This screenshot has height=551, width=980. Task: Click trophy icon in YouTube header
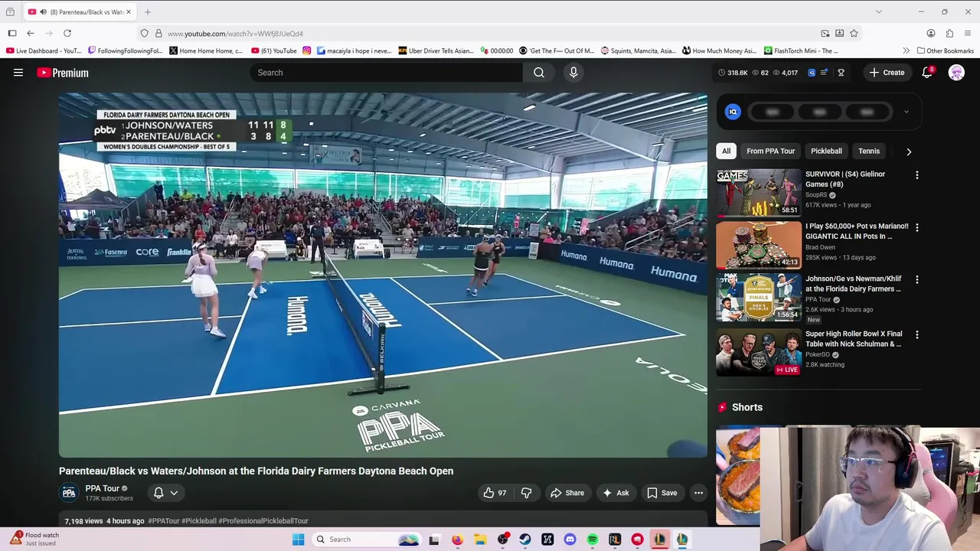click(x=841, y=73)
